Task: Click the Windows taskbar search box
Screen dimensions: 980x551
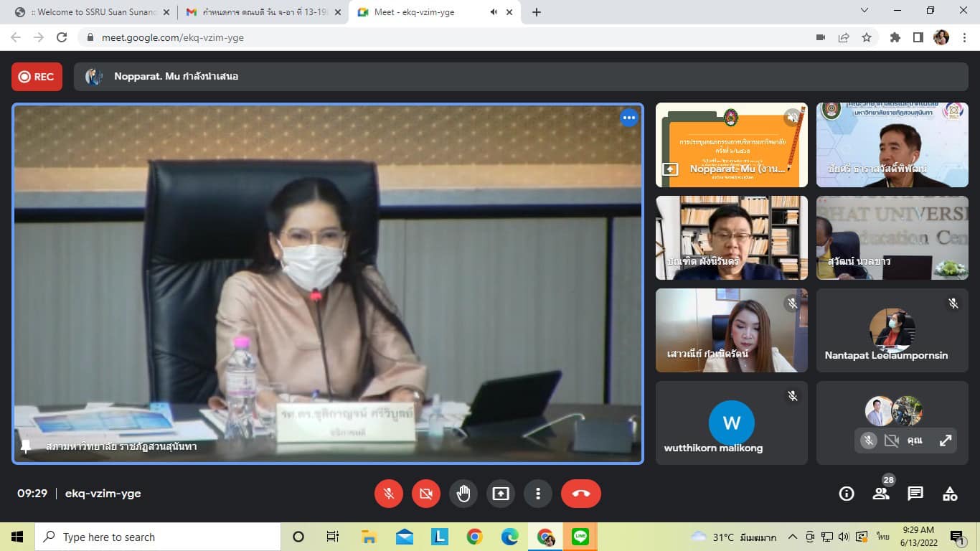Action: click(x=158, y=537)
